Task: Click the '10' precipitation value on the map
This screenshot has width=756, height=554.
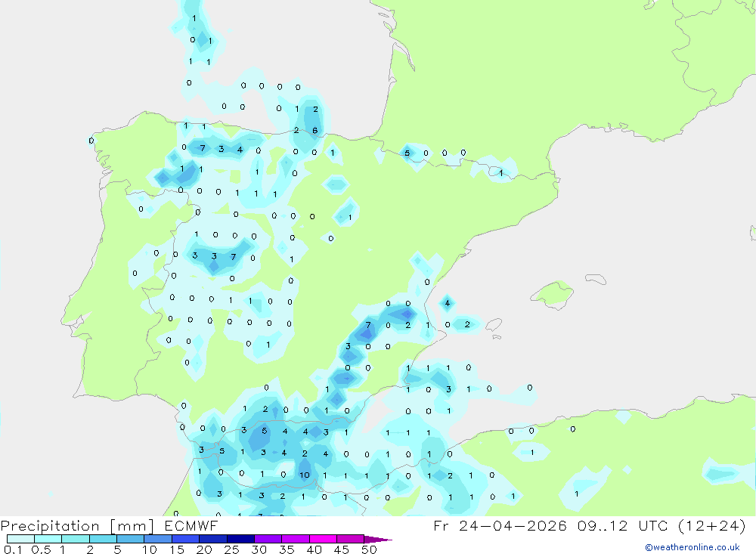Action: [x=304, y=475]
